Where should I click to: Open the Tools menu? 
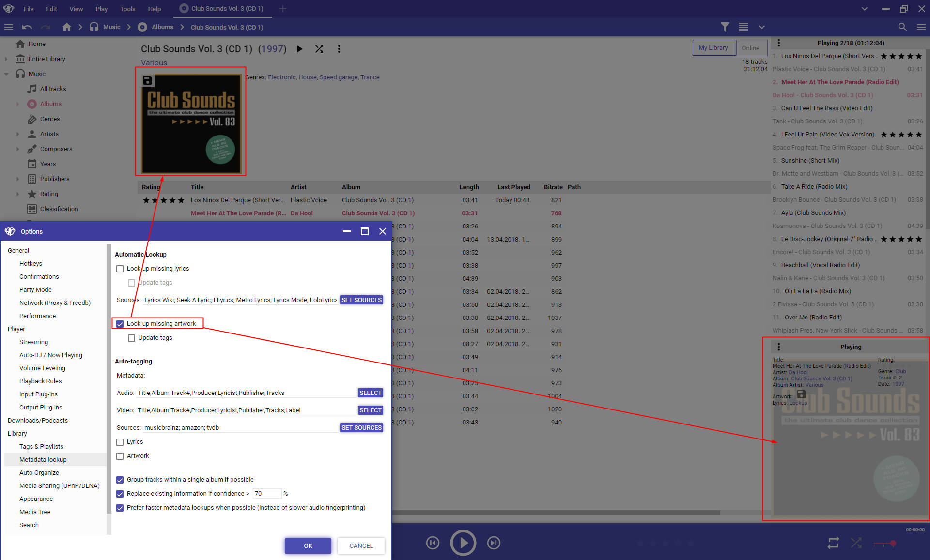tap(127, 9)
